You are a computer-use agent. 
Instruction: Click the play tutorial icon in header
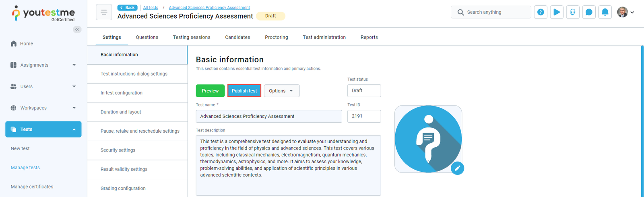(x=557, y=12)
